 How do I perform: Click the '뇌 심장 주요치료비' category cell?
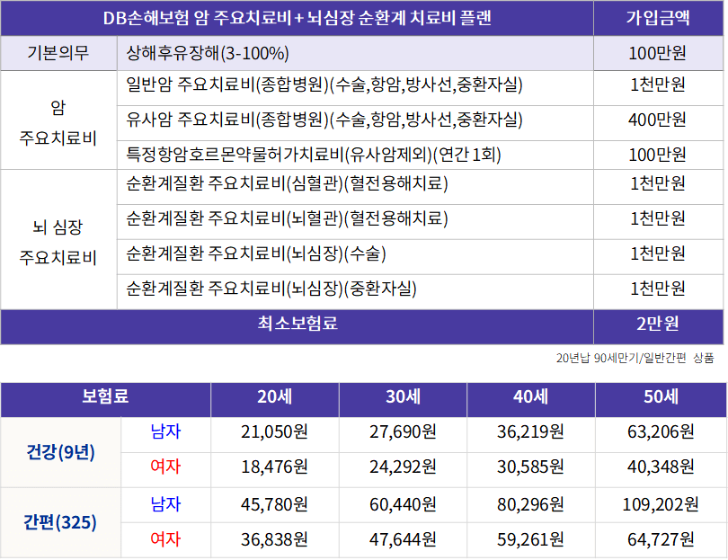click(x=58, y=242)
